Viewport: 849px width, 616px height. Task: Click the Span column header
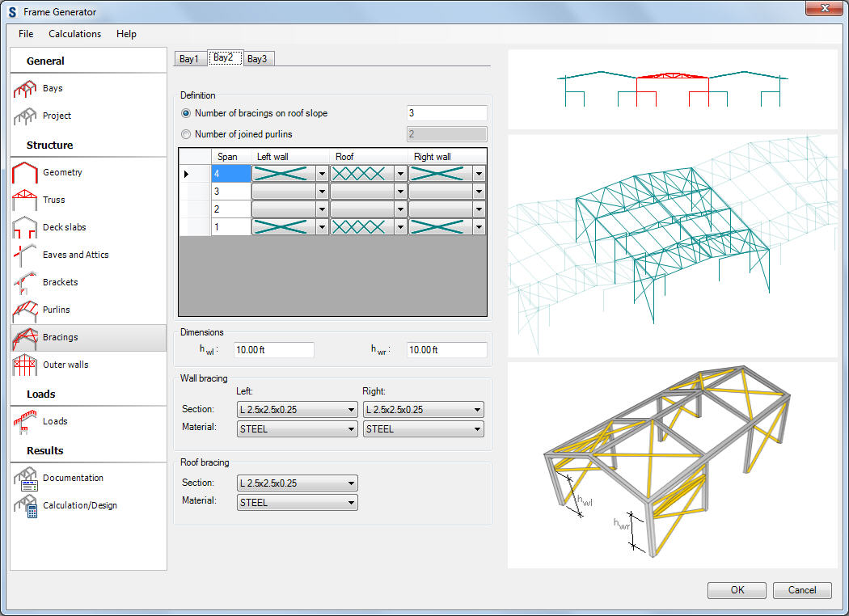click(x=231, y=157)
